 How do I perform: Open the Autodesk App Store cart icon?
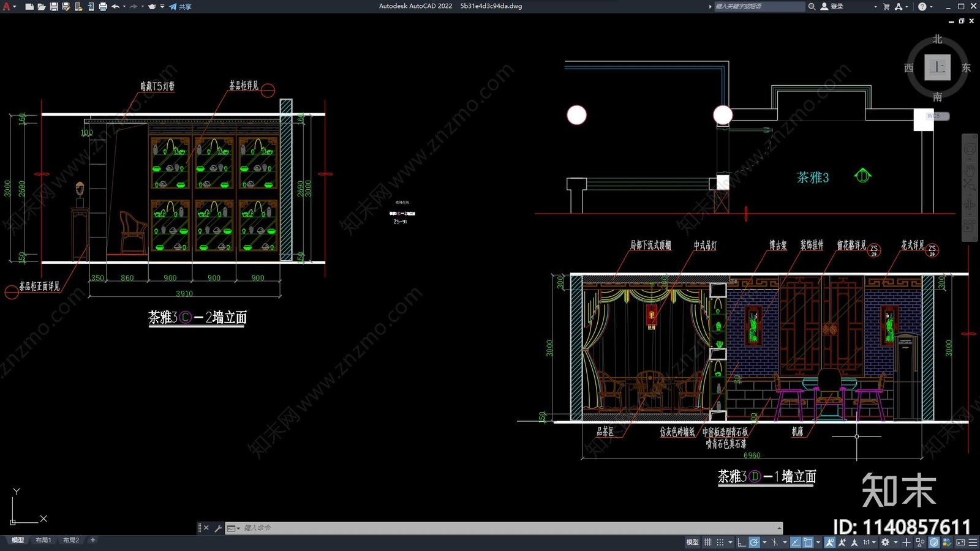886,6
